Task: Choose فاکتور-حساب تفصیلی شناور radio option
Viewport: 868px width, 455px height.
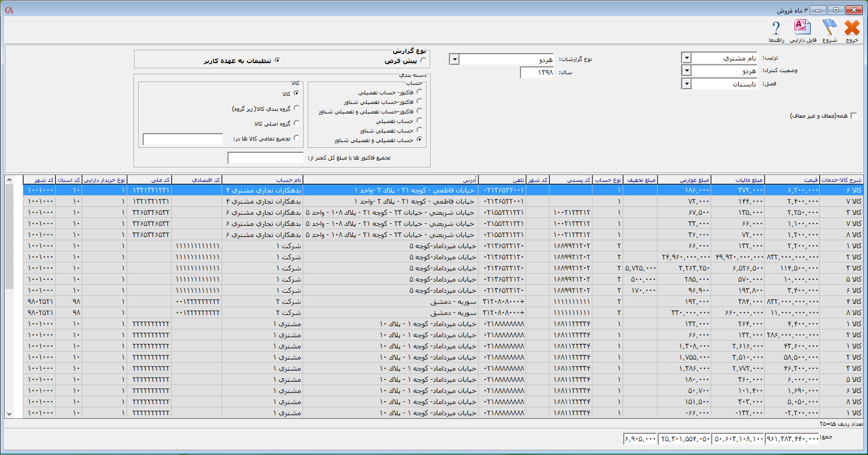Action: (x=419, y=101)
